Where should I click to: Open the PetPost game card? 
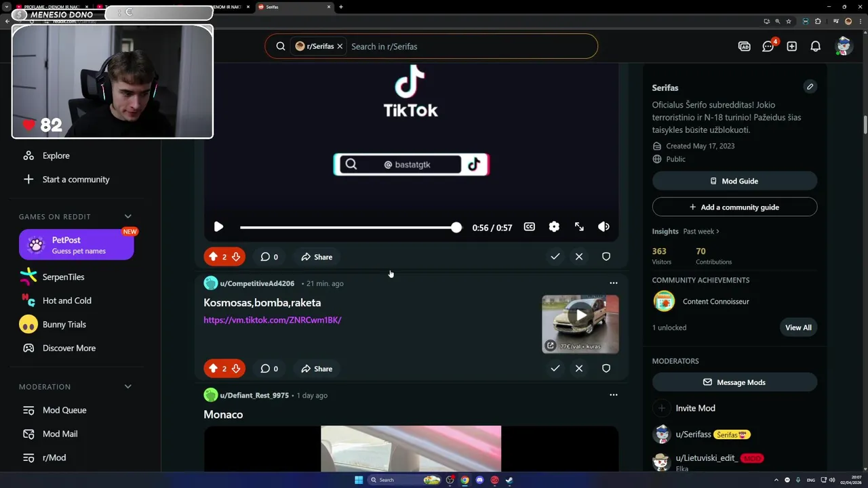(77, 245)
